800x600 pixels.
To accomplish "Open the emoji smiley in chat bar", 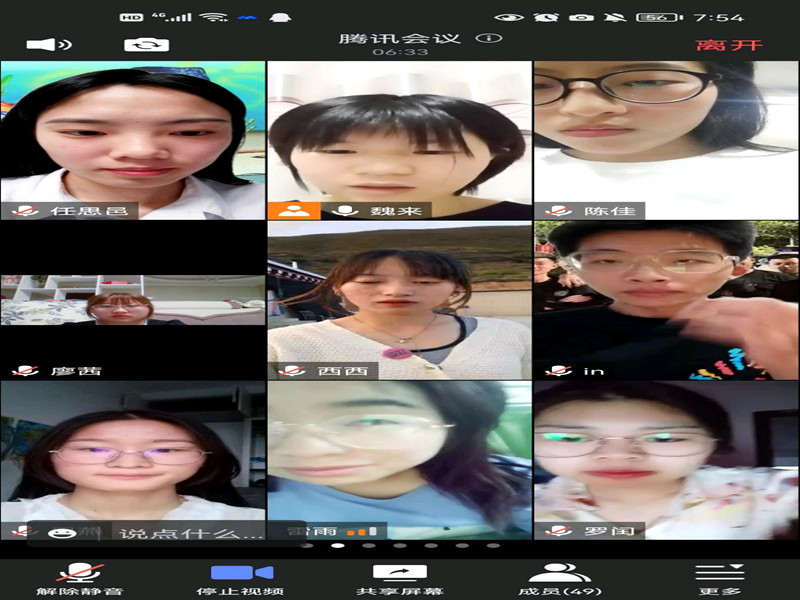I will pos(62,533).
